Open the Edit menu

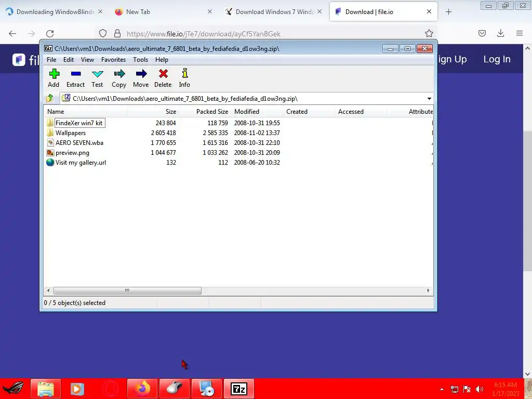69,60
